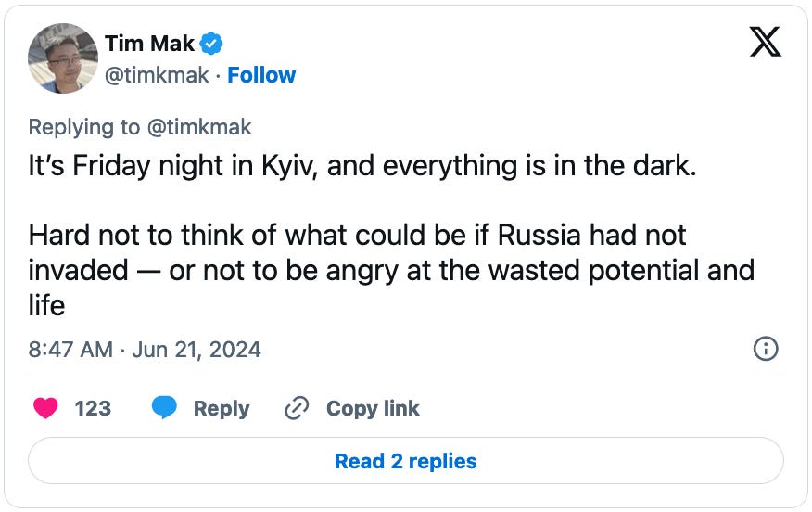Click the X logo icon
The width and height of the screenshot is (812, 512).
(x=765, y=43)
